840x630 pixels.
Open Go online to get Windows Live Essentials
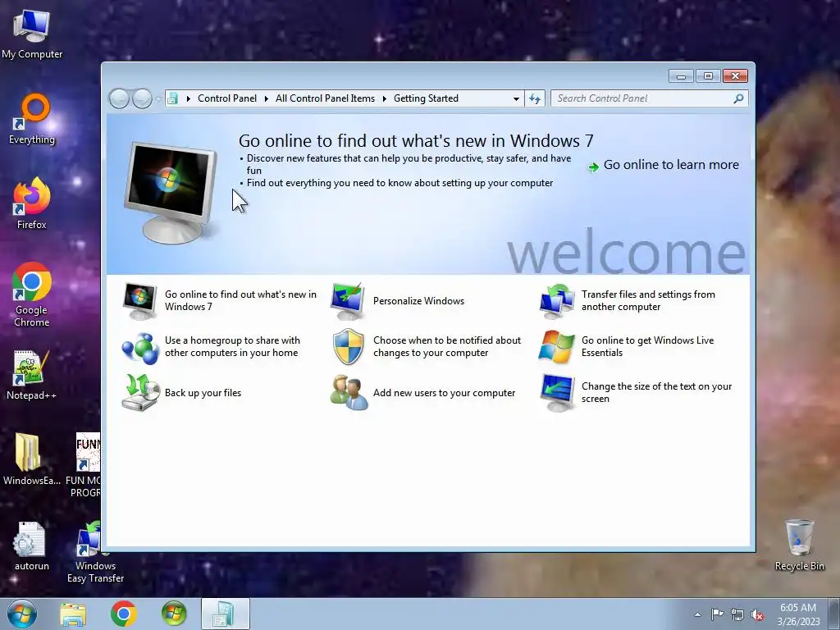tap(648, 347)
